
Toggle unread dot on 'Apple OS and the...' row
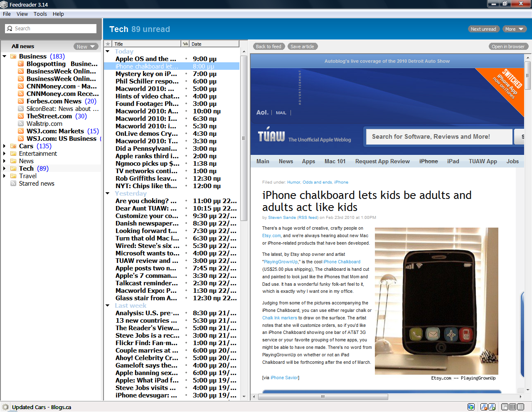pos(186,59)
